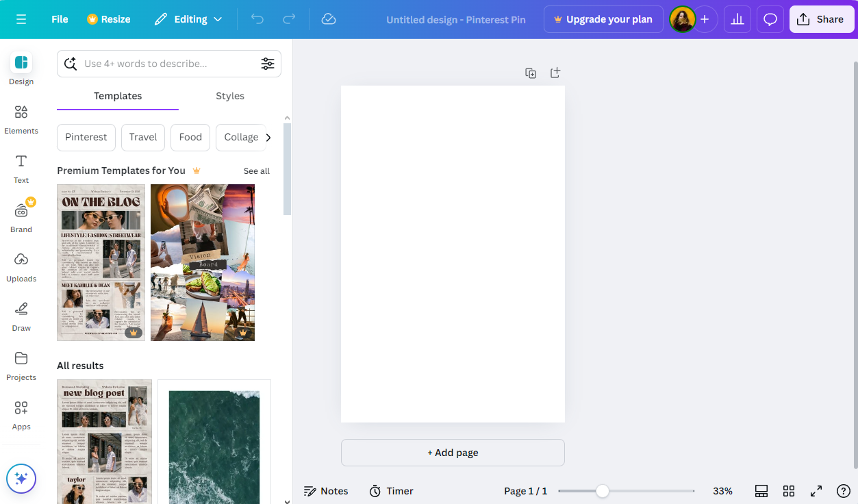Switch to the Styles tab

230,96
